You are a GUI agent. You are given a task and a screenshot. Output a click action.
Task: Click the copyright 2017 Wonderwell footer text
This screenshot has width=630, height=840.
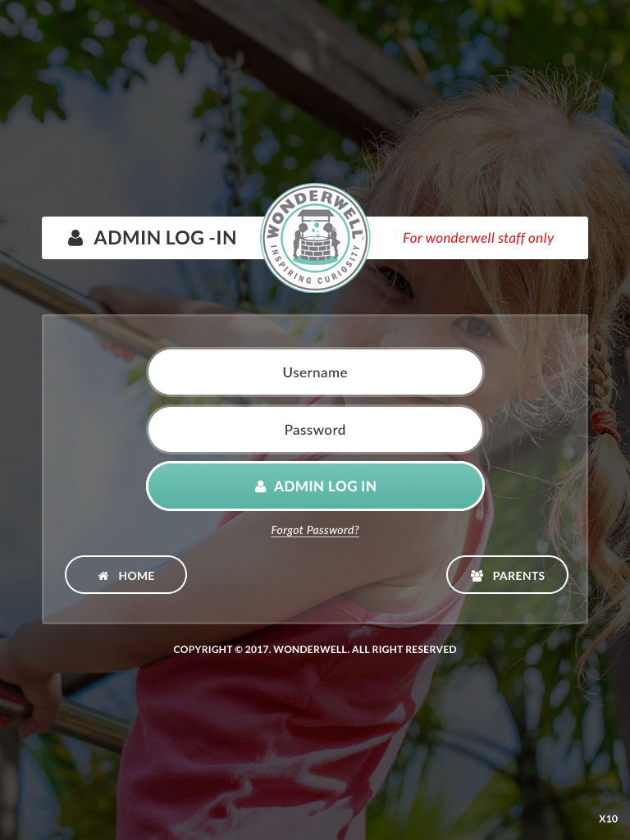[315, 650]
